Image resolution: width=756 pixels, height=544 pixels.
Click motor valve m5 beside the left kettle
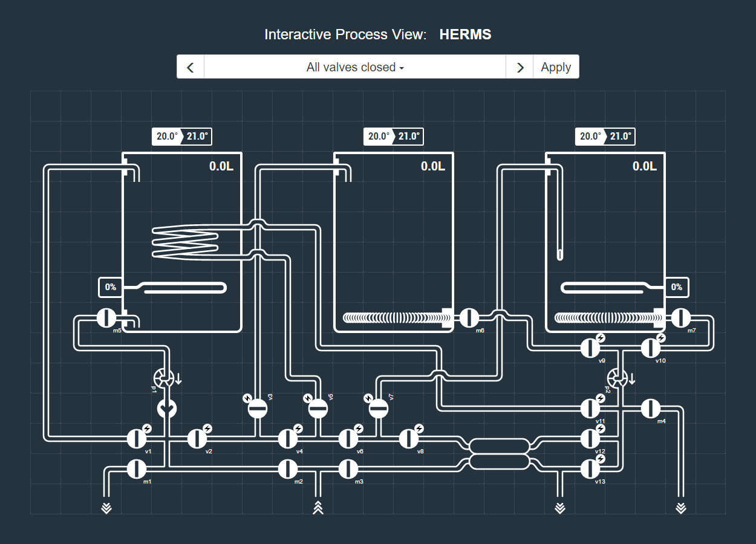pyautogui.click(x=106, y=317)
